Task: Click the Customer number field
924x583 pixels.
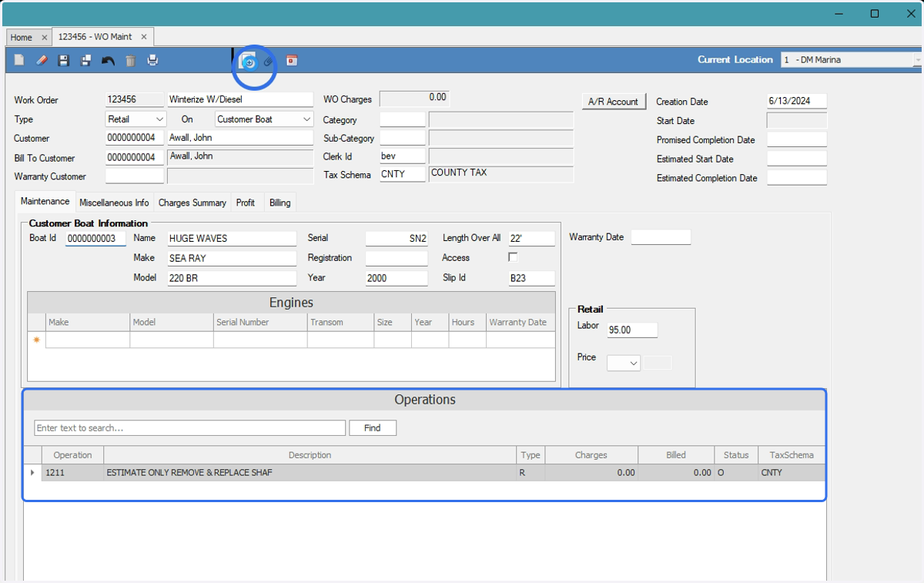Action: [x=135, y=138]
